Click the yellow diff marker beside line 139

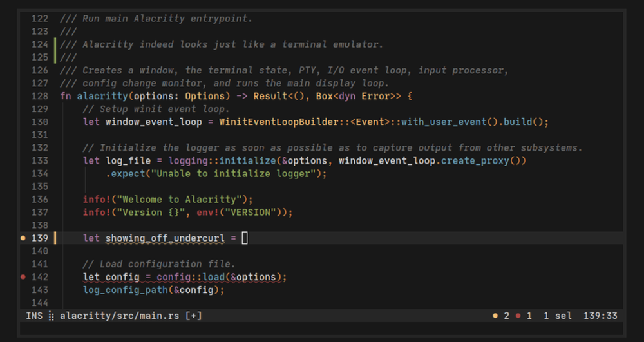(x=55, y=238)
